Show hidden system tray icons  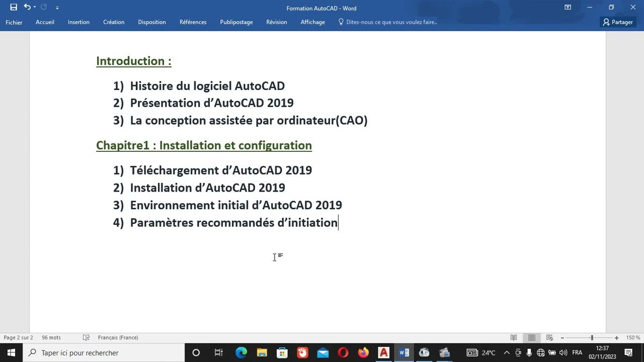coord(507,353)
